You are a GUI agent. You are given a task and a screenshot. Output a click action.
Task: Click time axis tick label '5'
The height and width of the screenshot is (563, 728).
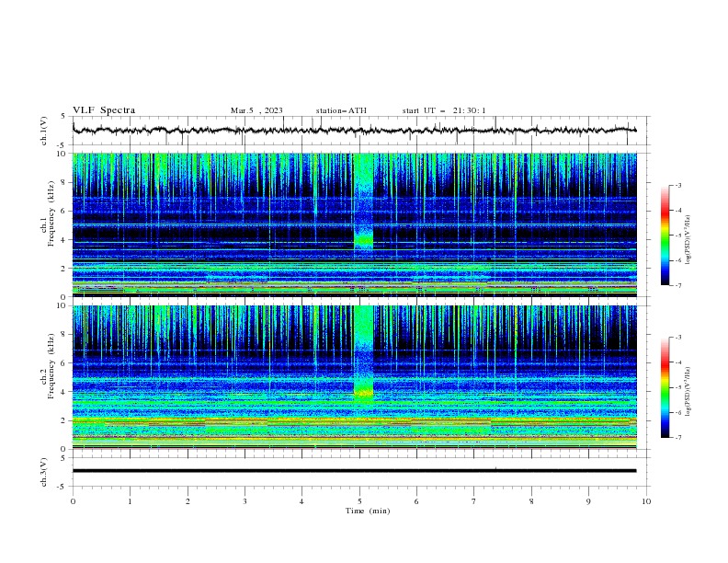359,501
